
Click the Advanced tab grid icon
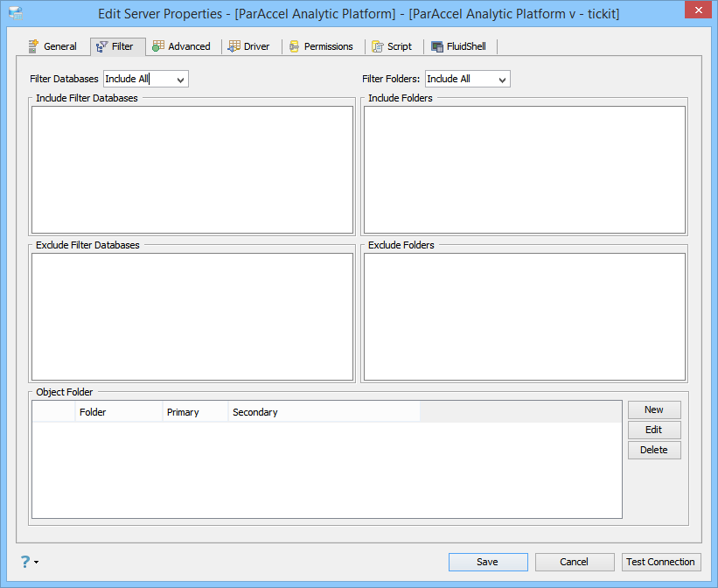(158, 45)
